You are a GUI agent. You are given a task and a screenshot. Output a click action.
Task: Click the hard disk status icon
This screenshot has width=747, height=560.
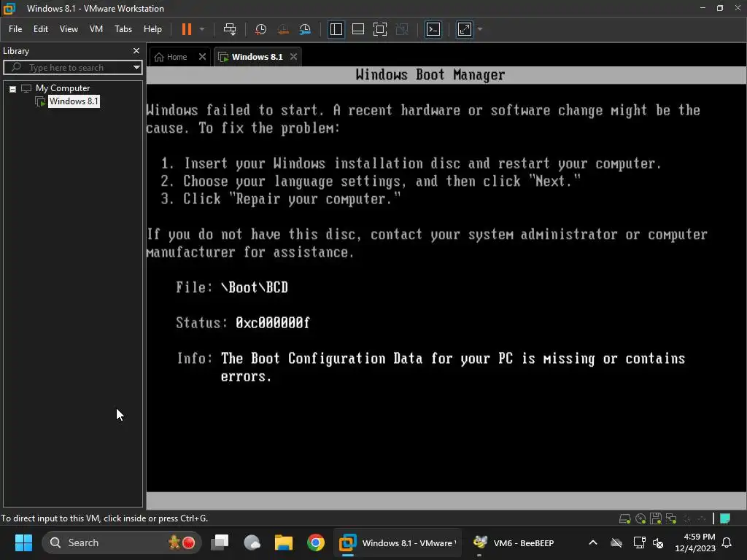point(624,518)
